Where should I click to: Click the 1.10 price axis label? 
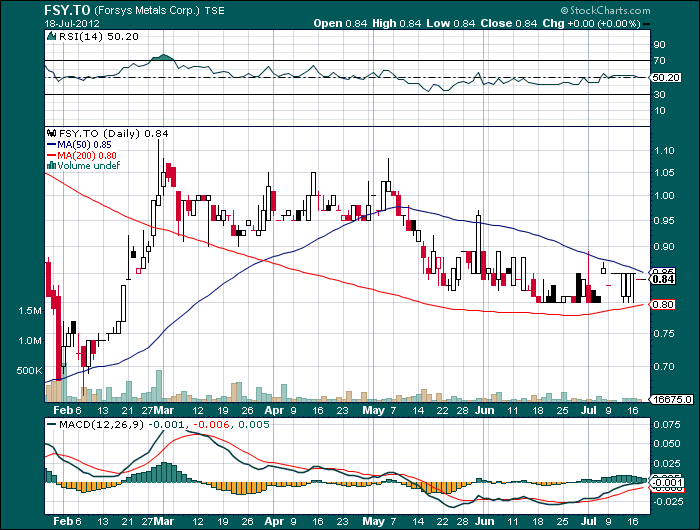click(664, 150)
